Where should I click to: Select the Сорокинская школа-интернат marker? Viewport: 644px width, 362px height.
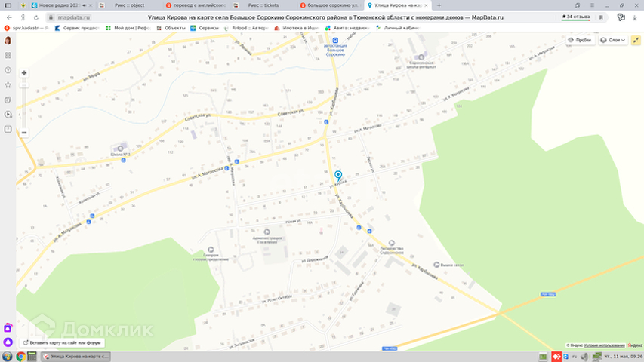[421, 57]
